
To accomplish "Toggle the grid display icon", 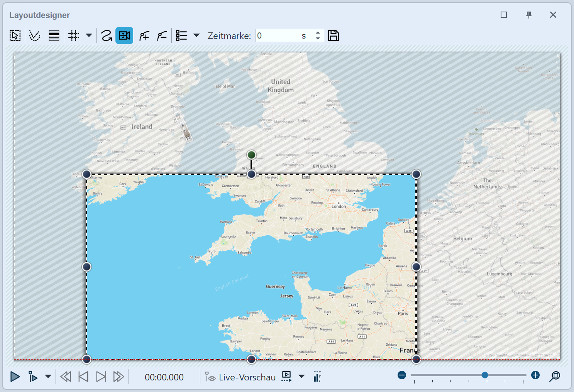I will [x=74, y=36].
